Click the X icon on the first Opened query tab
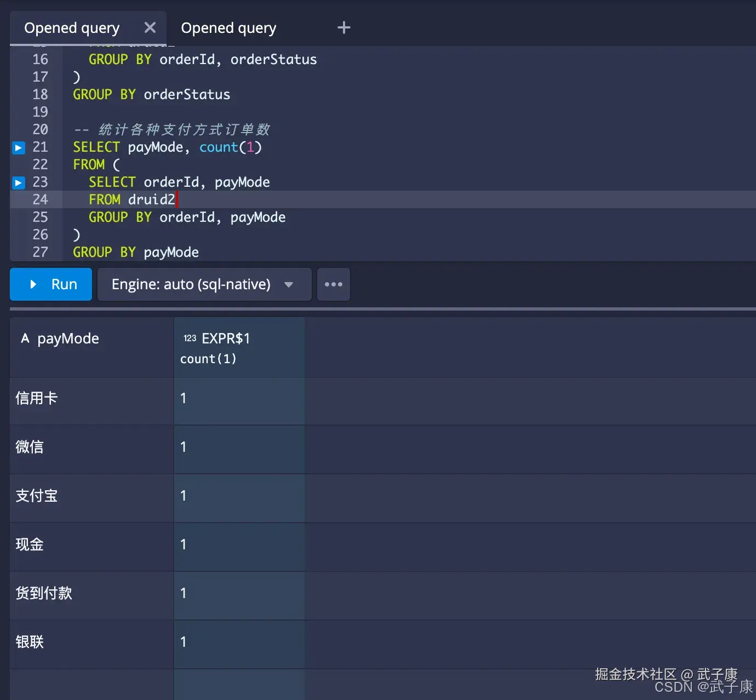 (x=150, y=27)
